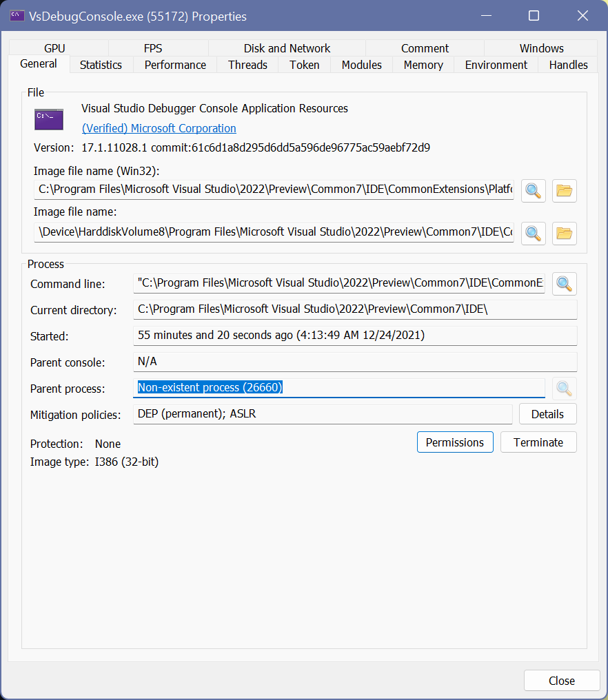Select the General tab
Image resolution: width=608 pixels, height=700 pixels.
(39, 64)
